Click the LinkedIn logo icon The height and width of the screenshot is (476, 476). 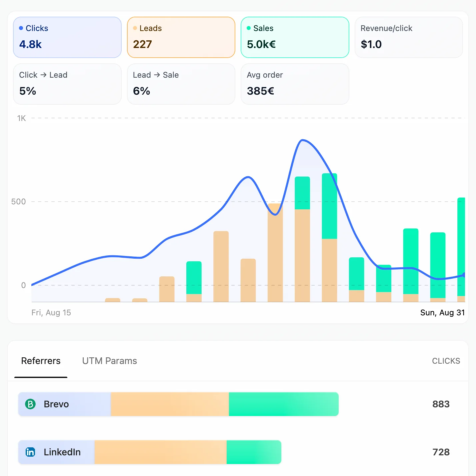30,452
